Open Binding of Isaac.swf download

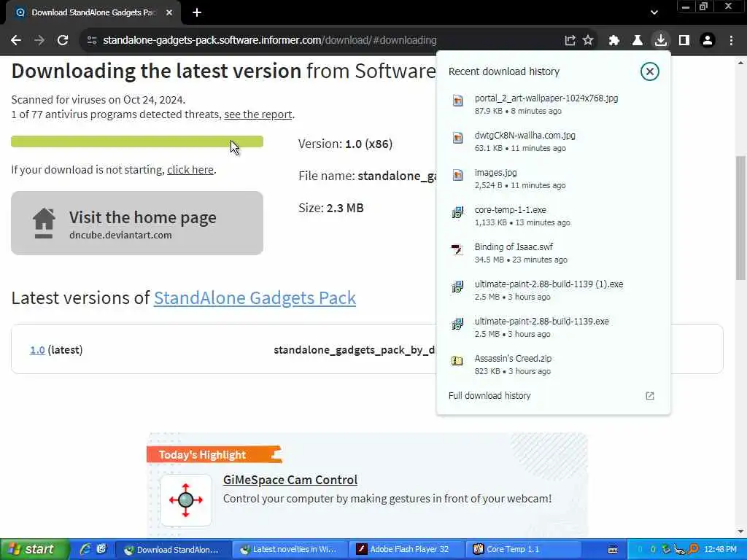tap(553, 253)
